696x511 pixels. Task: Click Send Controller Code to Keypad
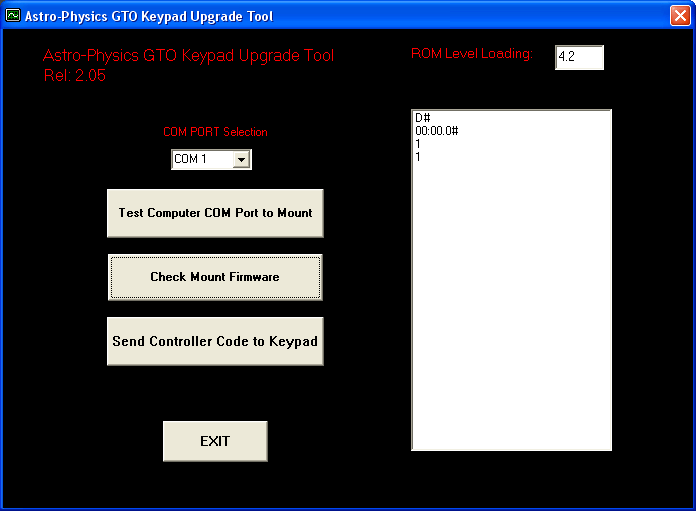215,341
